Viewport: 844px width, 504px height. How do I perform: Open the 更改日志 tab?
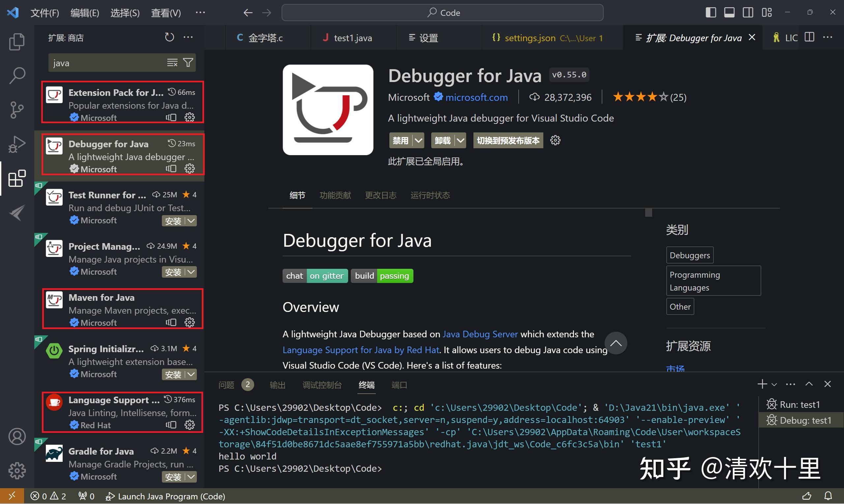tap(380, 195)
